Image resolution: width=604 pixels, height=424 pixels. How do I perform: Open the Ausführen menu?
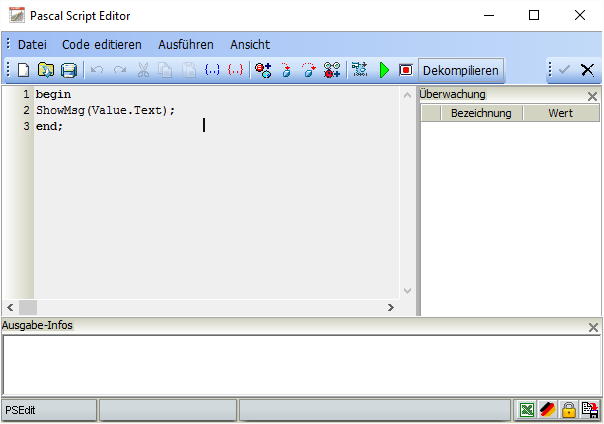pyautogui.click(x=186, y=45)
